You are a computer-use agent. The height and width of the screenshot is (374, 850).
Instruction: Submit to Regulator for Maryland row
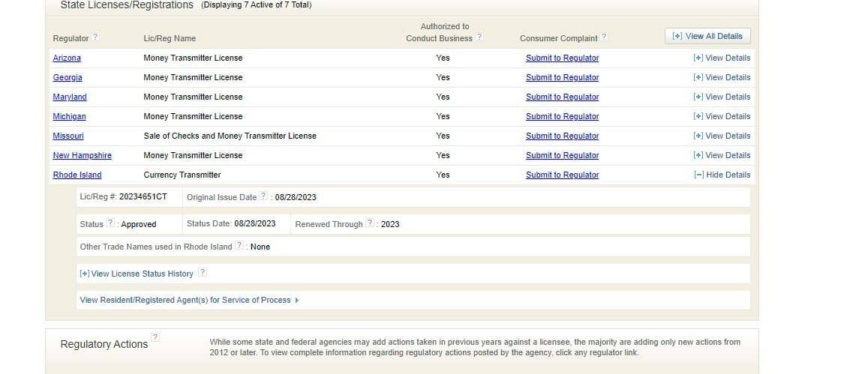click(x=562, y=97)
